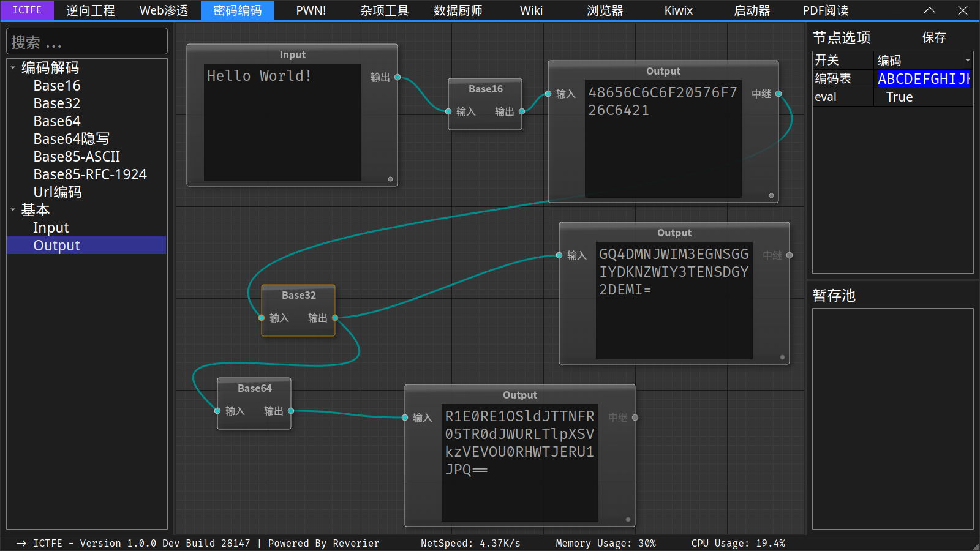
Task: Click the 搜索 search box
Action: [87, 42]
